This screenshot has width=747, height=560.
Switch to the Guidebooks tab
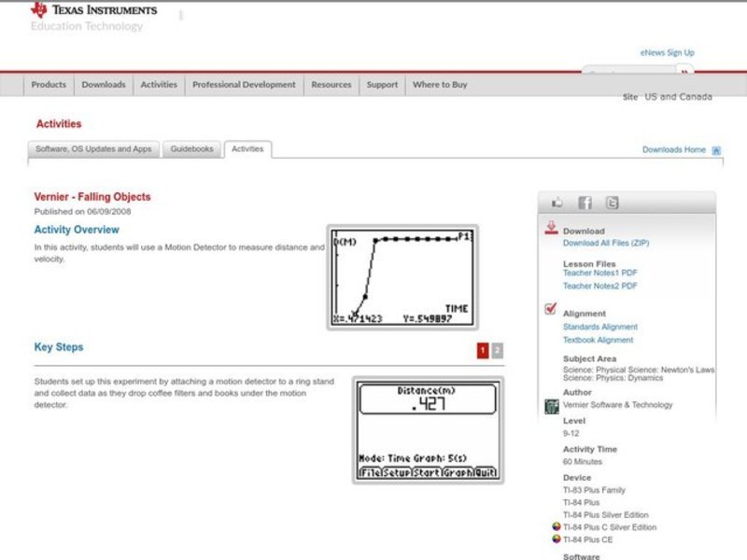pyautogui.click(x=191, y=149)
